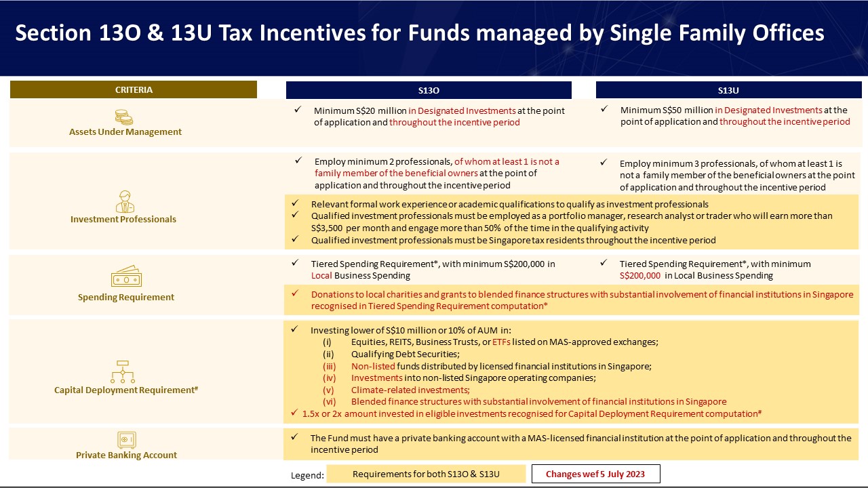Image resolution: width=868 pixels, height=488 pixels.
Task: Click the slide title about Section 13O & 13U
Action: click(420, 33)
